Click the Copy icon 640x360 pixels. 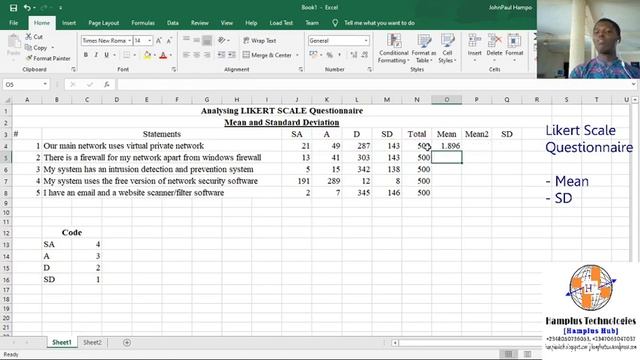(x=29, y=48)
